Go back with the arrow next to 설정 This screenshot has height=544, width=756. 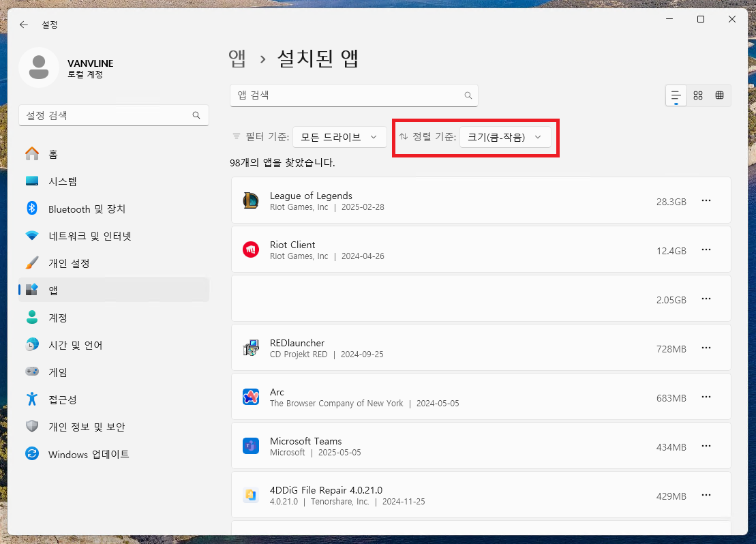click(x=24, y=25)
